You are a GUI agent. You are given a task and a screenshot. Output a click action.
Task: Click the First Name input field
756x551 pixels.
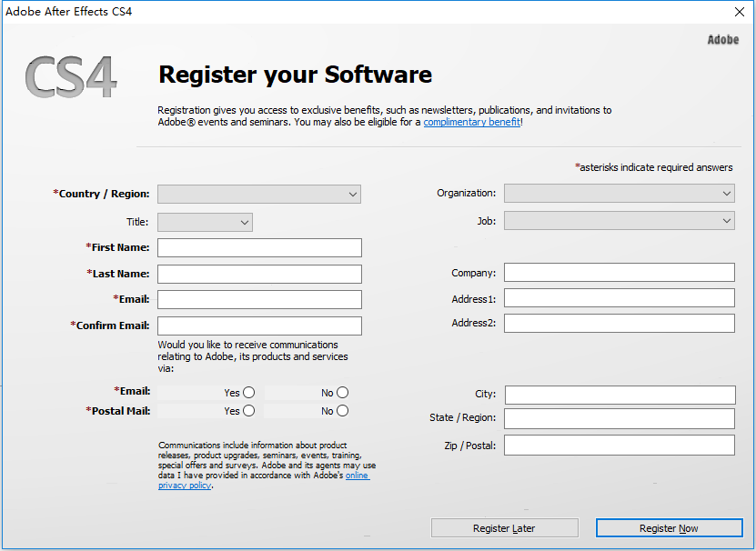pos(259,248)
